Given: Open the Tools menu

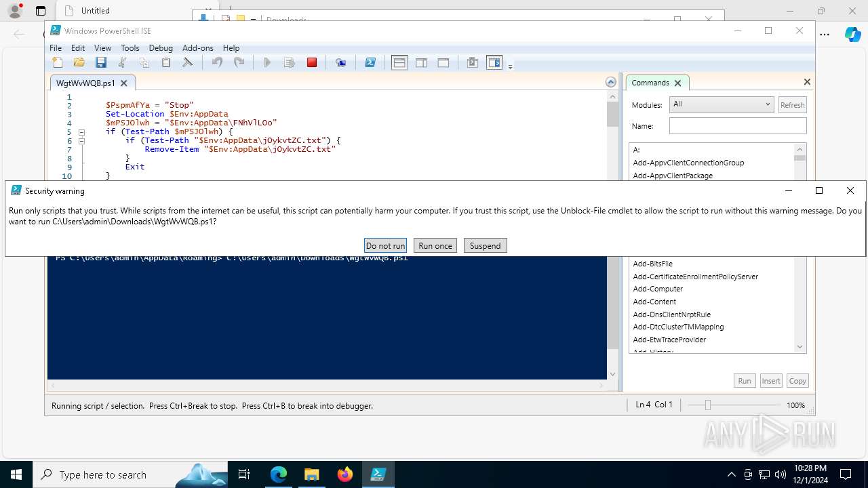Looking at the screenshot, I should [130, 48].
